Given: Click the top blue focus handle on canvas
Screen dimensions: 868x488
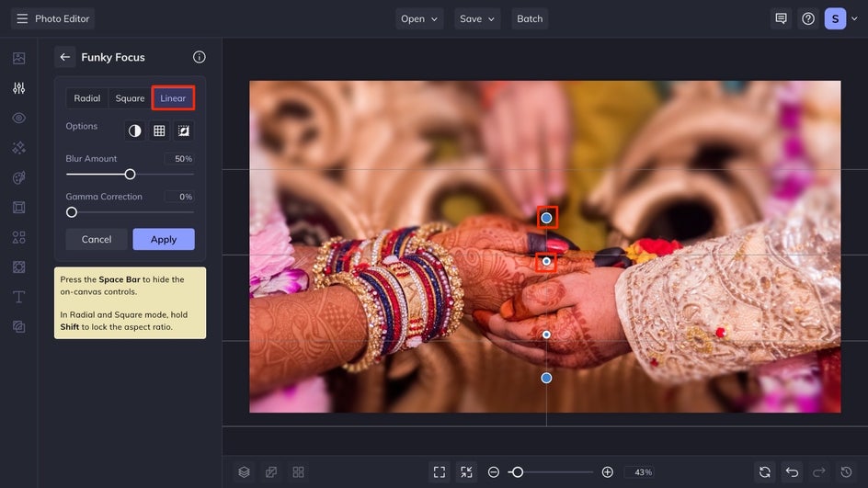Looking at the screenshot, I should tap(546, 218).
